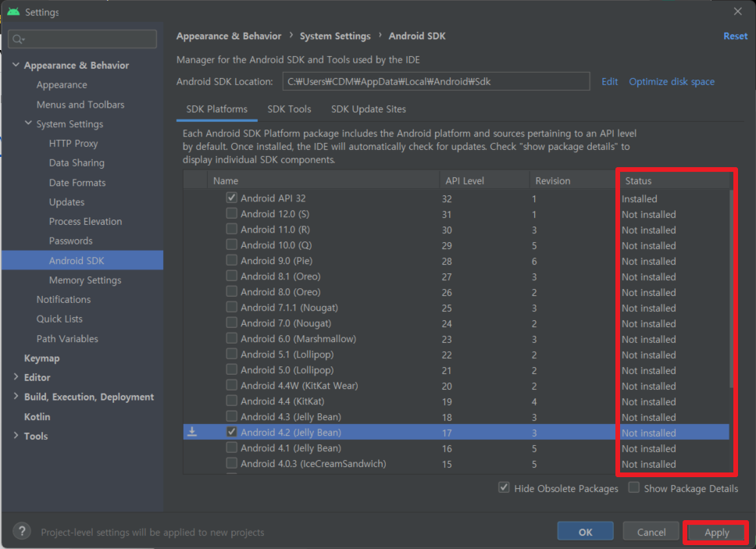The image size is (756, 549).
Task: Click the 'Installed' status for Android API 32
Action: tap(639, 198)
